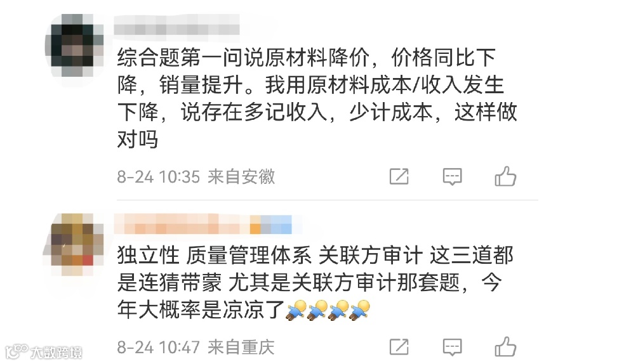Tap the text 对吗 in first comment
631x364 pixels.
(x=137, y=140)
